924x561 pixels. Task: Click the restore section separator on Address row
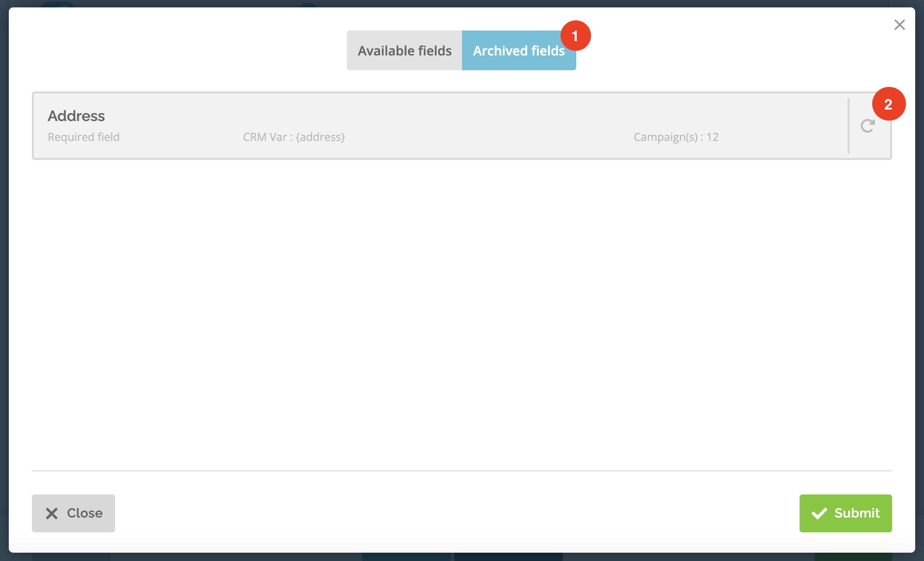click(849, 125)
